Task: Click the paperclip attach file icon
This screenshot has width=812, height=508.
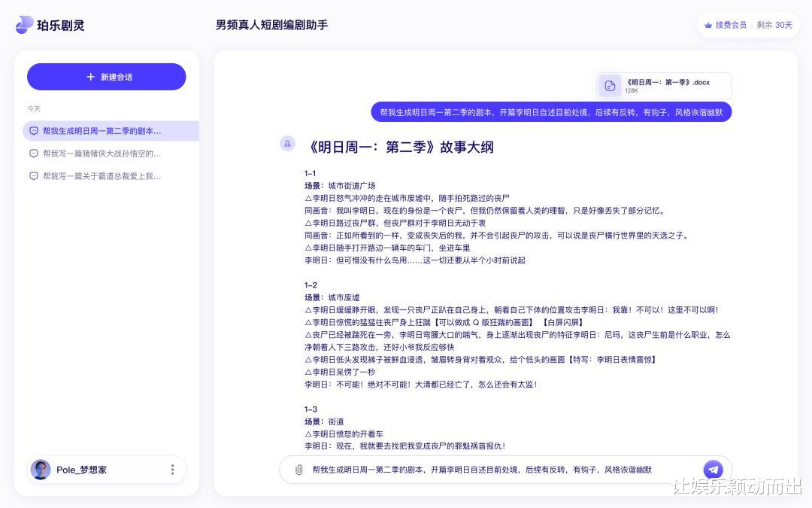Action: [x=298, y=470]
